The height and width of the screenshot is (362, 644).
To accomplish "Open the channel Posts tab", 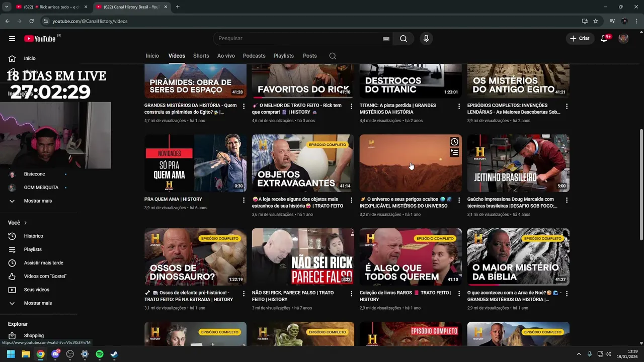I will (310, 56).
